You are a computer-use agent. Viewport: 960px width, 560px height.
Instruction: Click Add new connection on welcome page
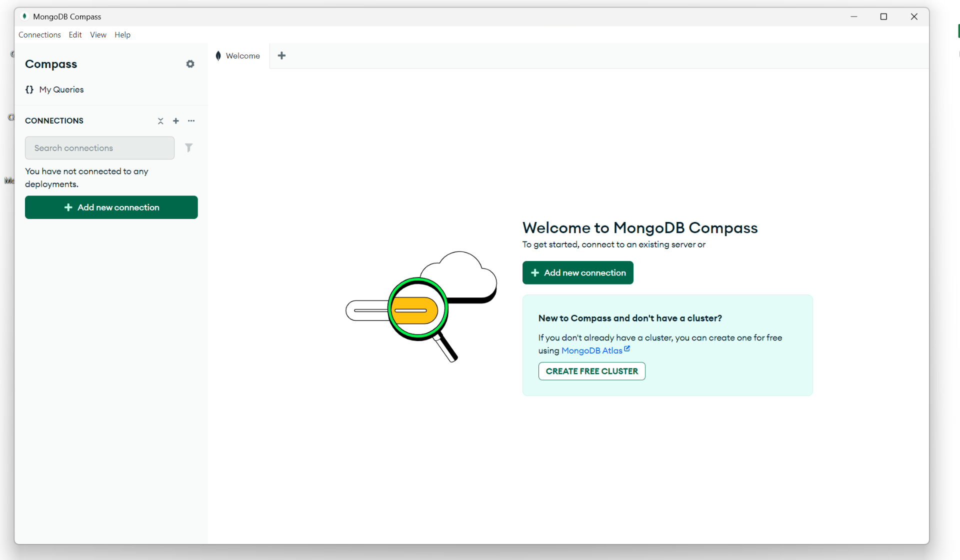(577, 272)
